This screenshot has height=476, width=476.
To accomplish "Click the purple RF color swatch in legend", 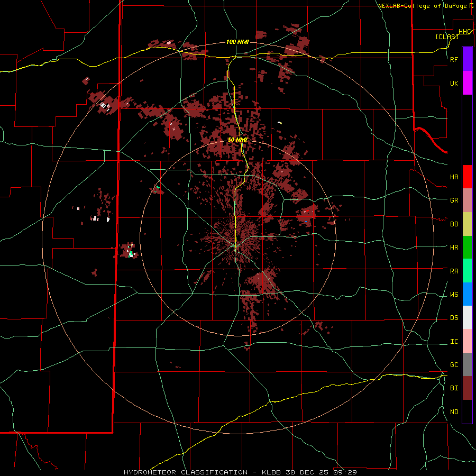I will 467,59.
